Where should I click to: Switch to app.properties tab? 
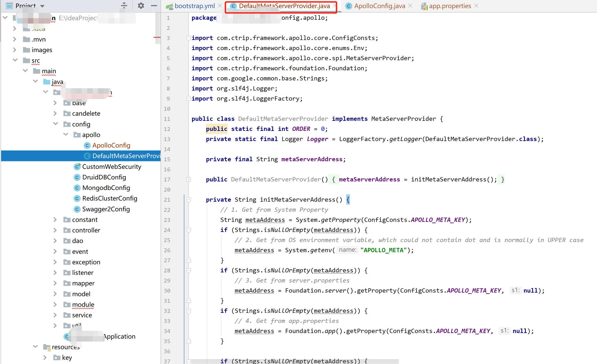(x=450, y=6)
